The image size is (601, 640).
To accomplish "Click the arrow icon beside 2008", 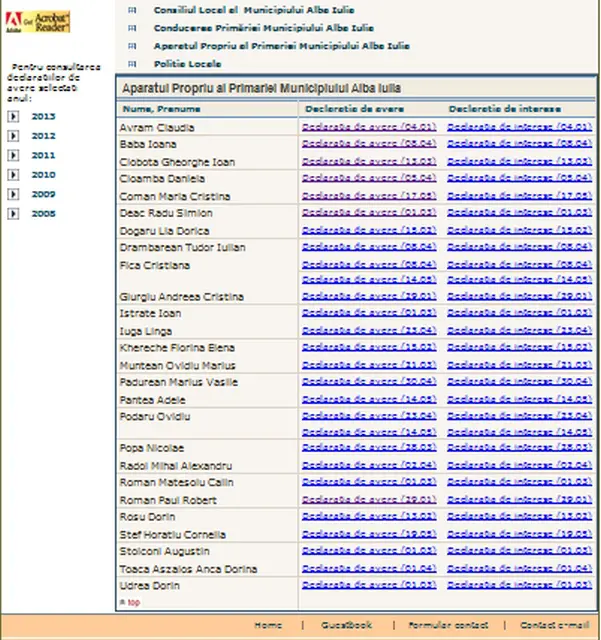I will [x=13, y=213].
